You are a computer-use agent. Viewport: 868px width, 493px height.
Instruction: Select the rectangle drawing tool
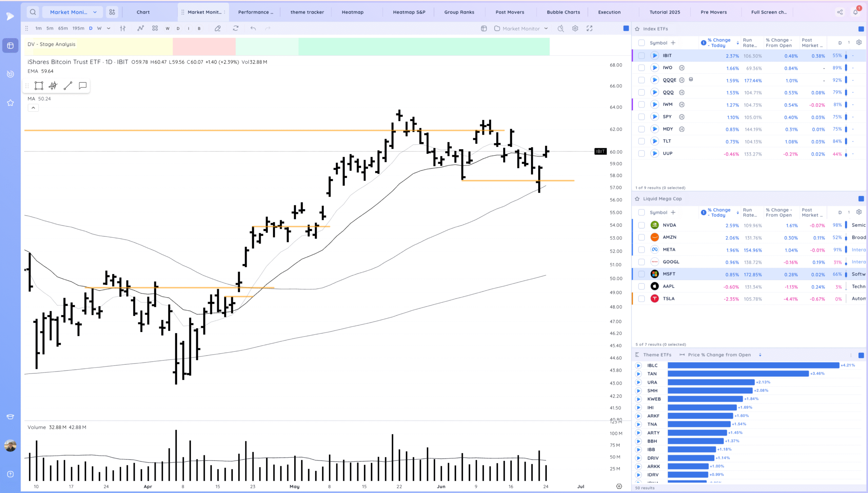pyautogui.click(x=39, y=86)
